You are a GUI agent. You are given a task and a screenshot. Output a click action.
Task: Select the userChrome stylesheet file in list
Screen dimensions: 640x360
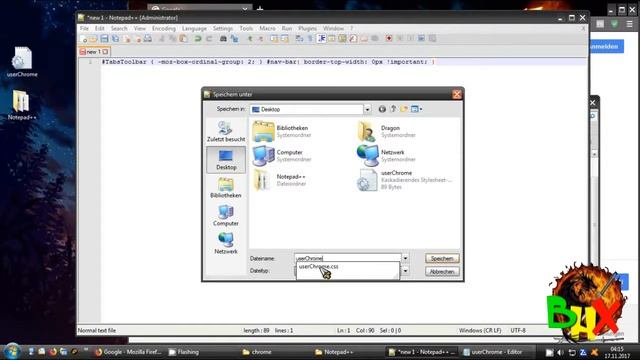coord(404,180)
